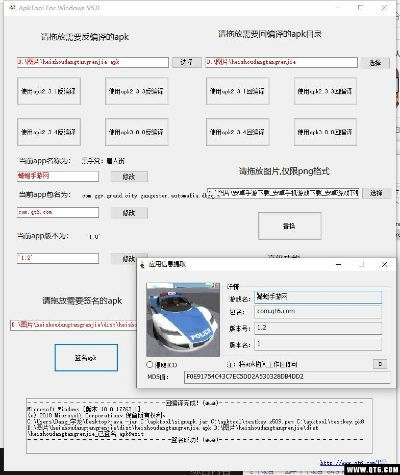The width and height of the screenshot is (400, 475).
Task: Open the qt6 website link at bottom
Action: [354, 462]
